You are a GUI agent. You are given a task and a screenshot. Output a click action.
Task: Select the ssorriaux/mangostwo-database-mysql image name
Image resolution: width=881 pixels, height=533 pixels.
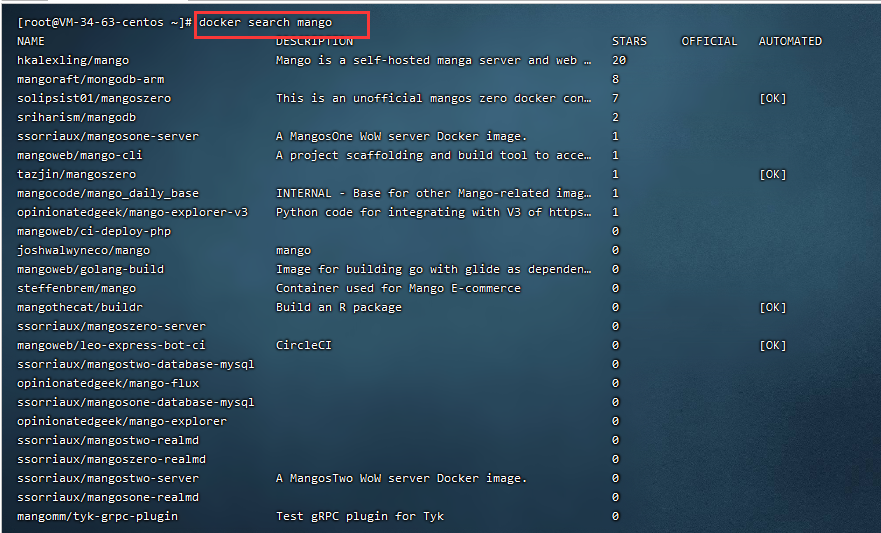(x=136, y=365)
